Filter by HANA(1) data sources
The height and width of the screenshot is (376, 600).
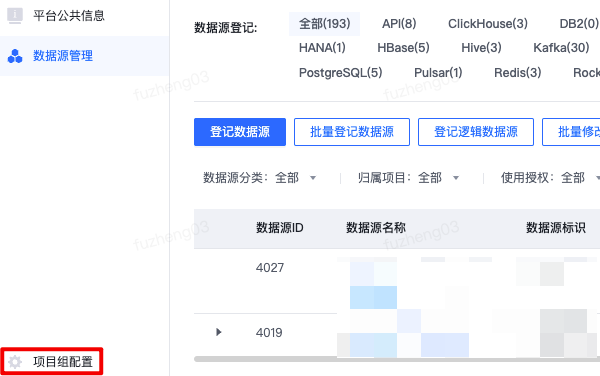[322, 48]
